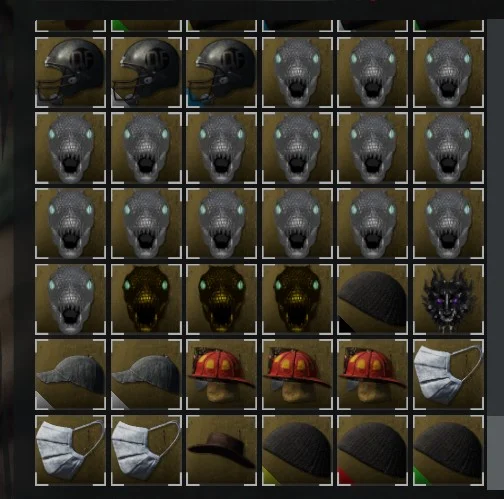The width and height of the screenshot is (504, 499).
Task: Select the football helmet with the blue corner tag
Action: pos(222,72)
